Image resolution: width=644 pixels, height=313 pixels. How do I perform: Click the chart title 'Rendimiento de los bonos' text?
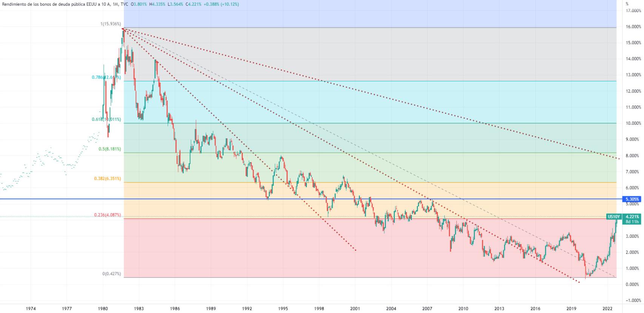(x=45, y=4)
